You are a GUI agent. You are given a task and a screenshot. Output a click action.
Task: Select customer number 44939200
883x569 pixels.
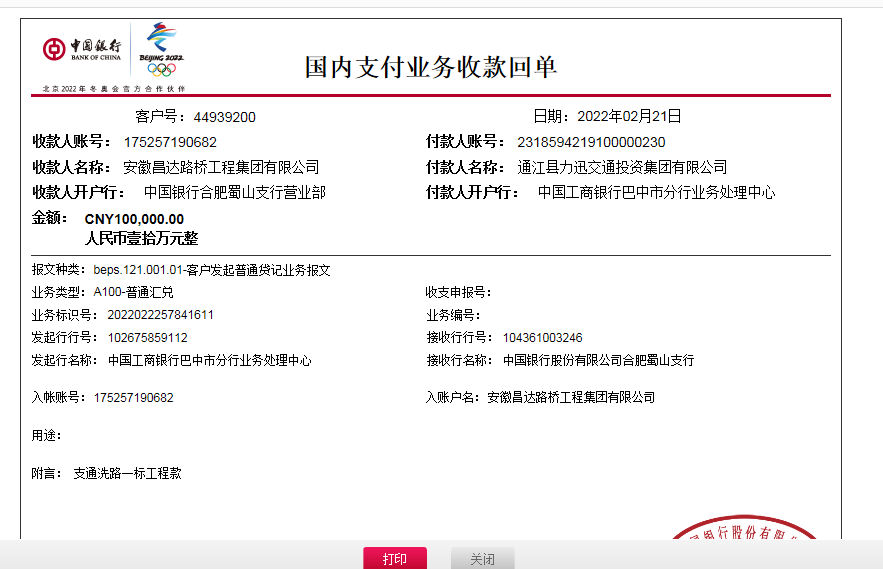[x=224, y=117]
